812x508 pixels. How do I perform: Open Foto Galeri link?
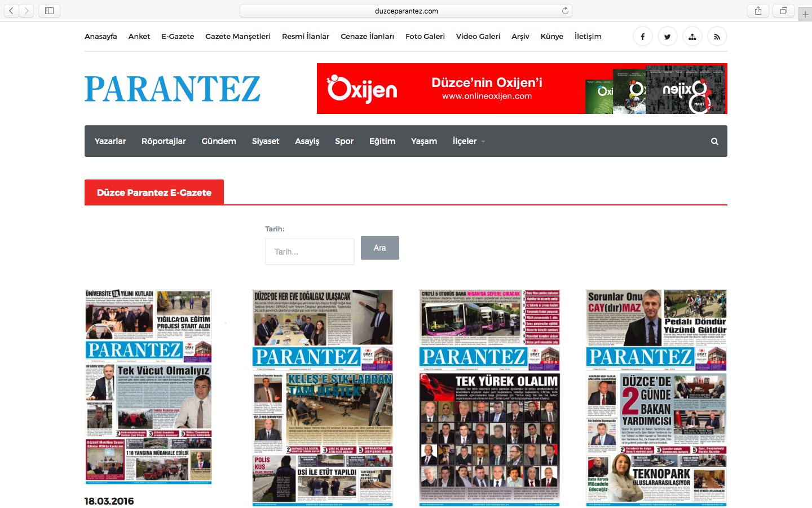425,37
